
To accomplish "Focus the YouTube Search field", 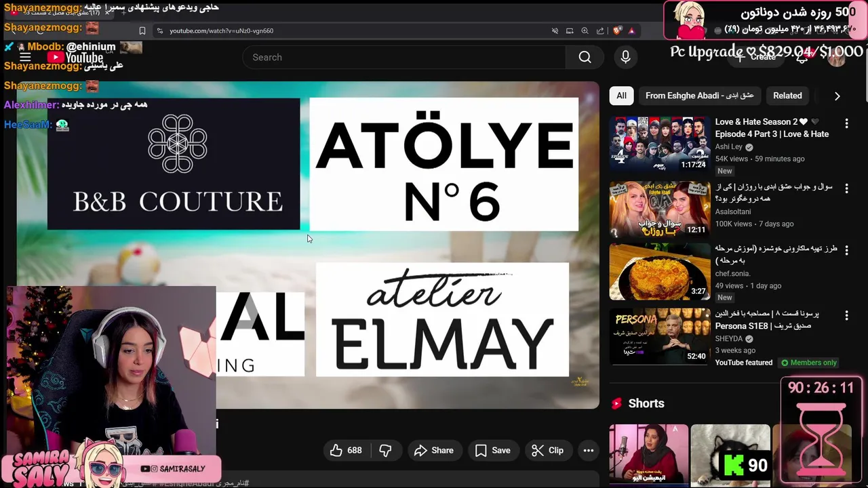I will pyautogui.click(x=404, y=58).
